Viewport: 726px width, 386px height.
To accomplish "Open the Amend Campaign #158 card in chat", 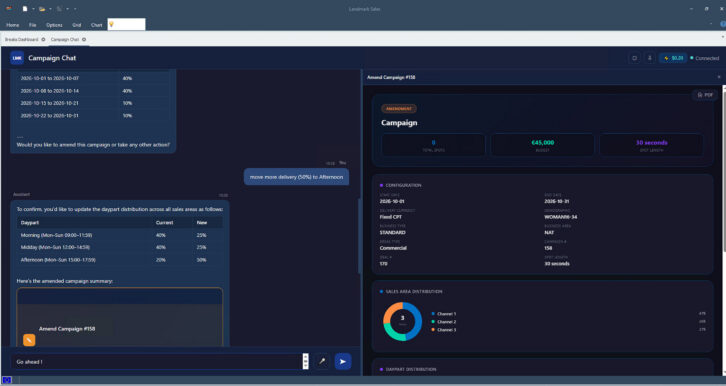I will (119, 318).
